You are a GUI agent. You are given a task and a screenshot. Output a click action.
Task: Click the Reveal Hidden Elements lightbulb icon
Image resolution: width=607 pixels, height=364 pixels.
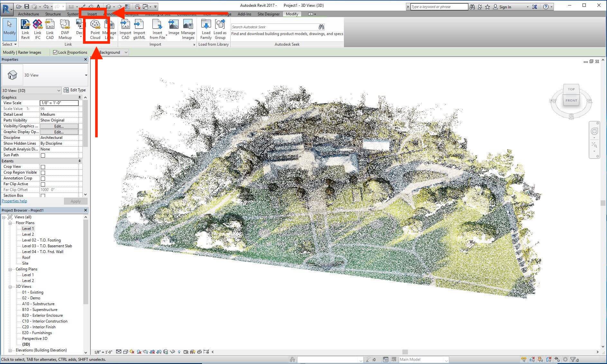click(179, 352)
